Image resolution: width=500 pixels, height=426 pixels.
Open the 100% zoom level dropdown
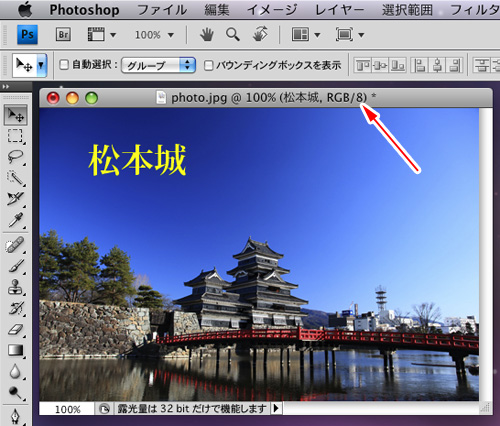pyautogui.click(x=154, y=35)
